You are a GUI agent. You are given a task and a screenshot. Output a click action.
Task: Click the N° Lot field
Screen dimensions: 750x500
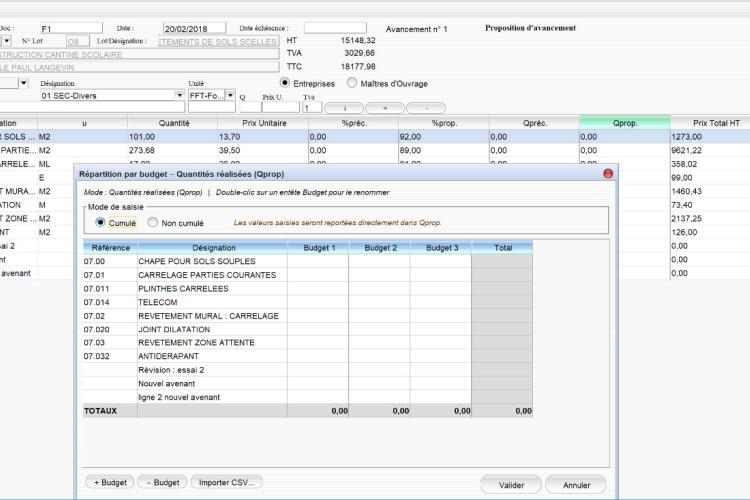(77, 42)
